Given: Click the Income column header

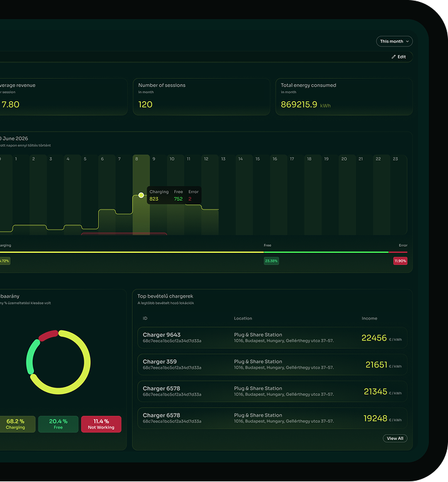Looking at the screenshot, I should pyautogui.click(x=369, y=318).
